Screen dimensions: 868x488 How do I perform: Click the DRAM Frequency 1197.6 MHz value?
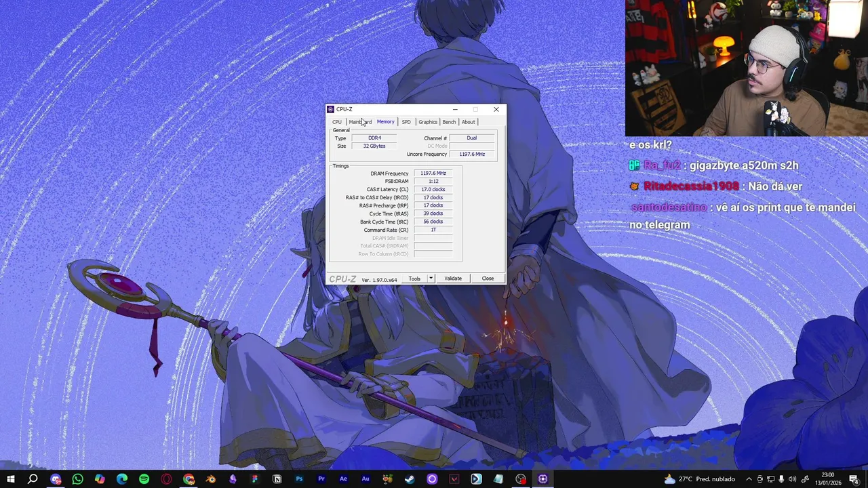point(433,174)
